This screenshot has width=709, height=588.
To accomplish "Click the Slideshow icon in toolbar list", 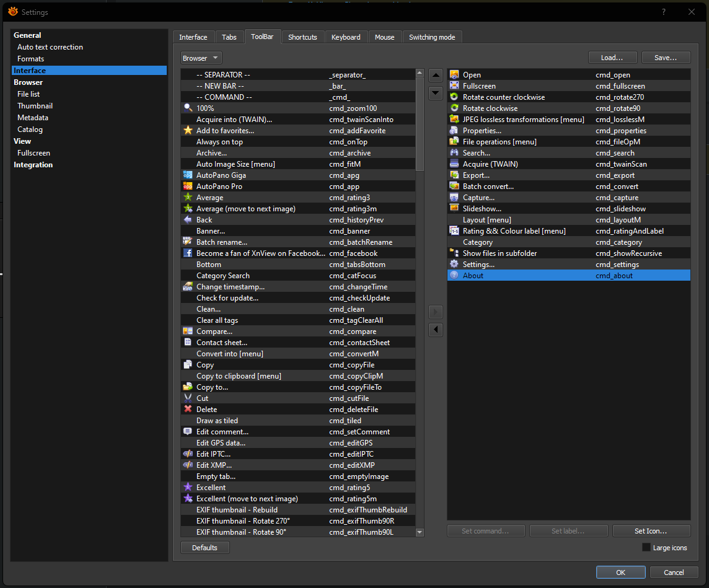I will pos(454,208).
